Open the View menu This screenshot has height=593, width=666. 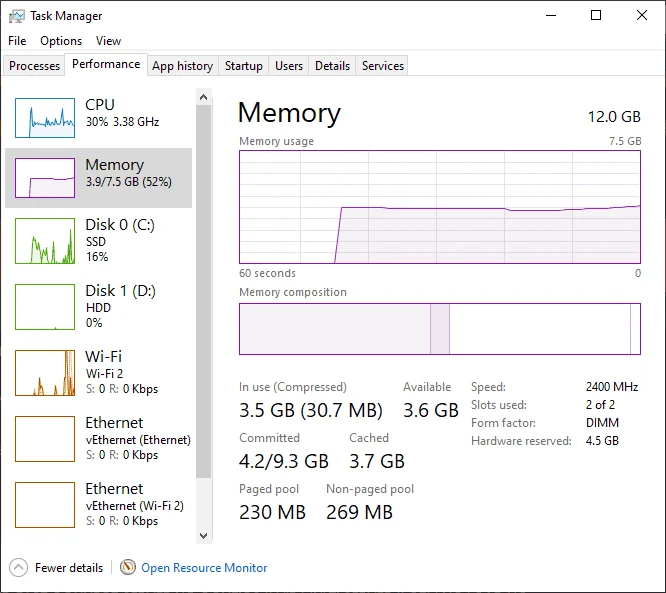tap(108, 41)
